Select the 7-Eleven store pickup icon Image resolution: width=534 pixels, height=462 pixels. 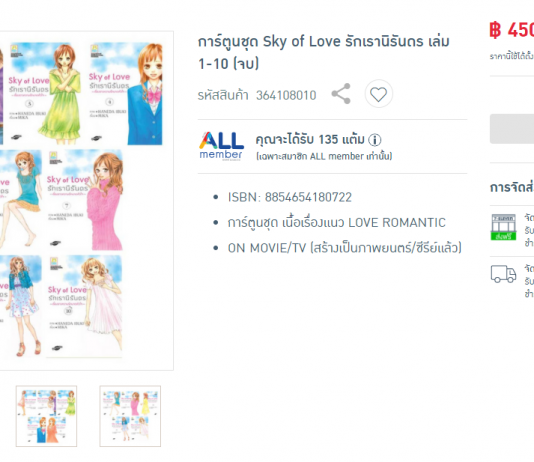[x=503, y=227]
